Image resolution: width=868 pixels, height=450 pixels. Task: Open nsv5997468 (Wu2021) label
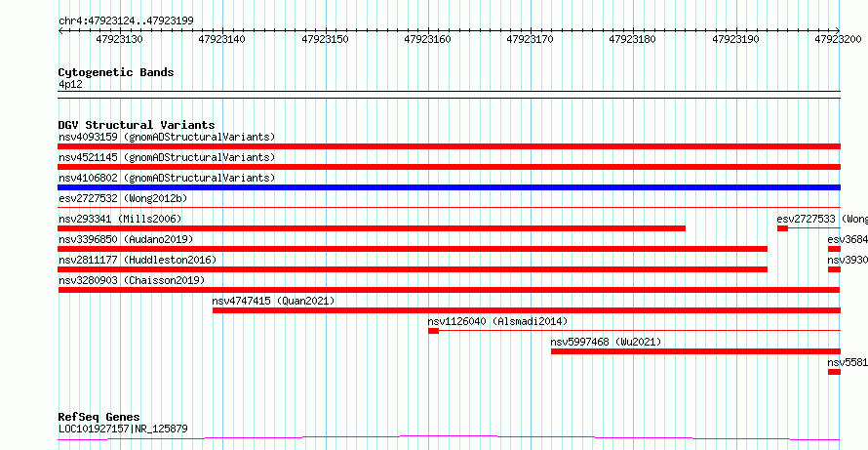607,342
